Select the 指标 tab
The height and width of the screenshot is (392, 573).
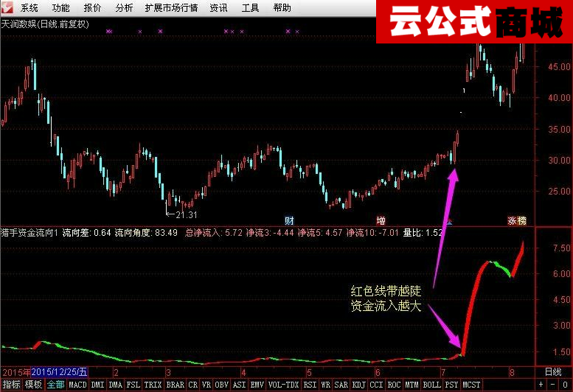pyautogui.click(x=11, y=385)
